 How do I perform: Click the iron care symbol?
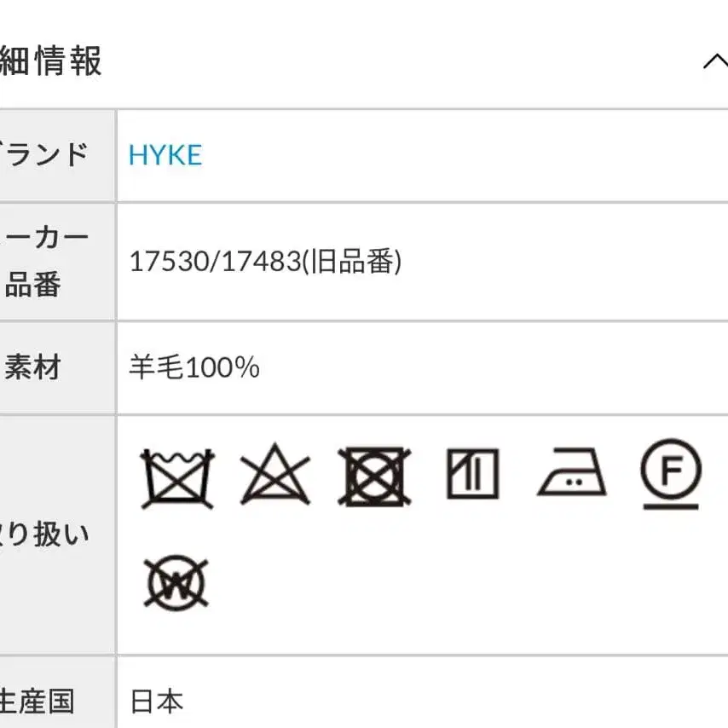(571, 474)
